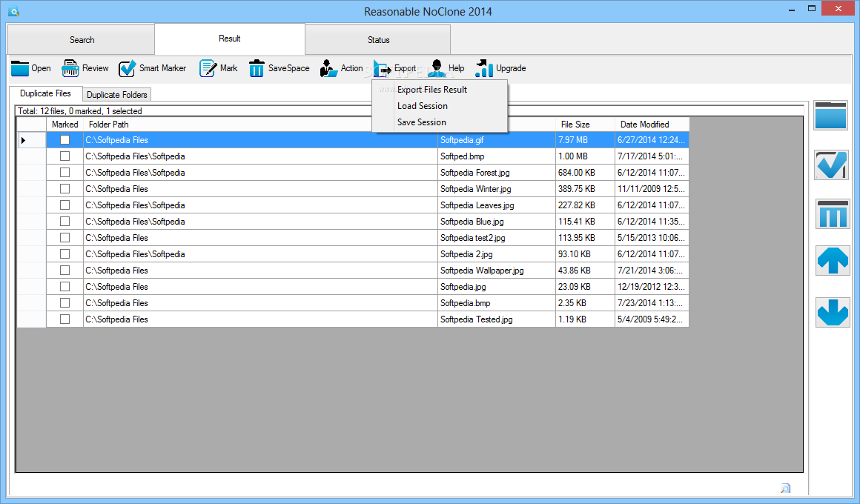Click the Help person icon
This screenshot has width=860, height=504.
(x=437, y=68)
